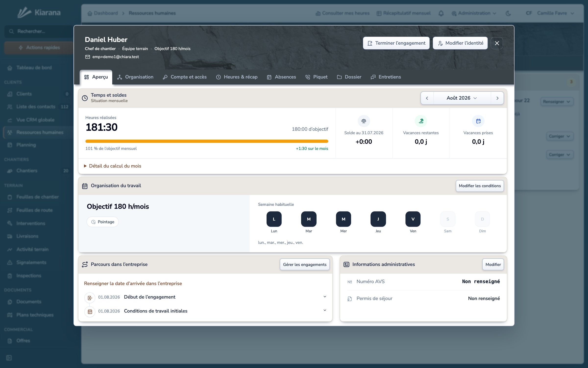Screen dimensions: 588x368
Task: Open the Août 2026 month dropdown
Action: (462, 98)
